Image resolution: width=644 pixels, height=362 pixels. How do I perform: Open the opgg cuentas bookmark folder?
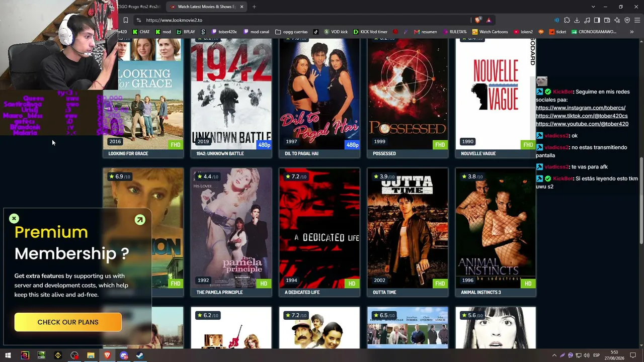[x=291, y=32]
